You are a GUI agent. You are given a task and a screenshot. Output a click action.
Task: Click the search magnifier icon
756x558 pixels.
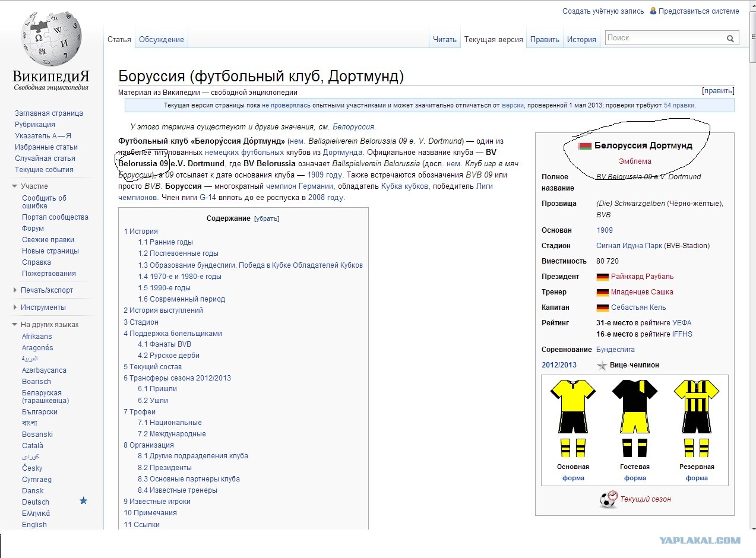[730, 39]
